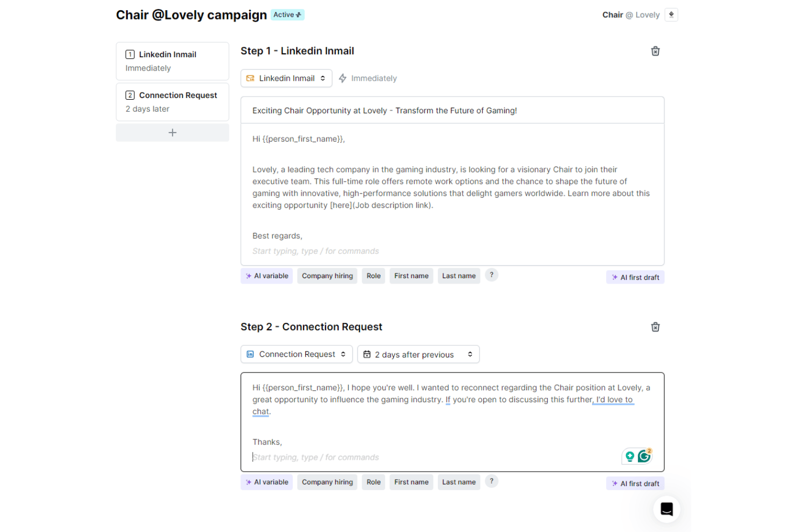Open the 2 days after previous delay dropdown
This screenshot has width=798, height=532.
418,354
